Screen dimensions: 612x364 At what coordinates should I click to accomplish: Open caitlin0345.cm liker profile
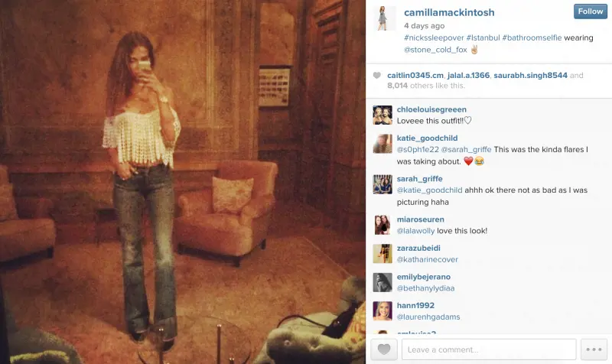[x=415, y=75]
